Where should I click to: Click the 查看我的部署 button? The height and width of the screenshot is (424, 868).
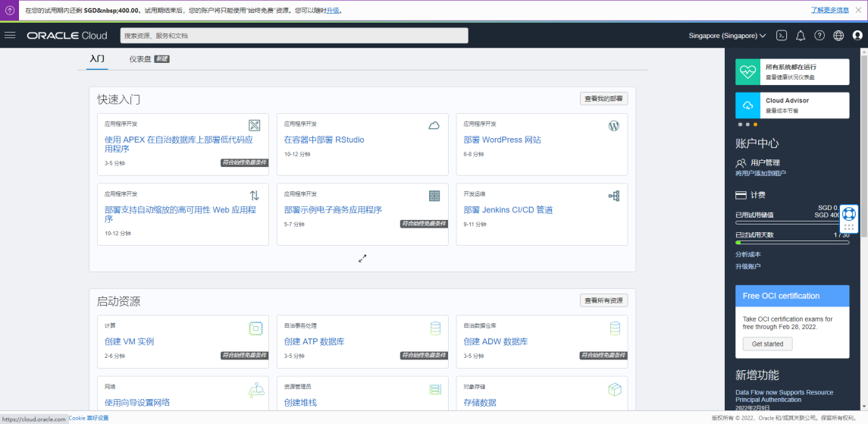point(604,99)
